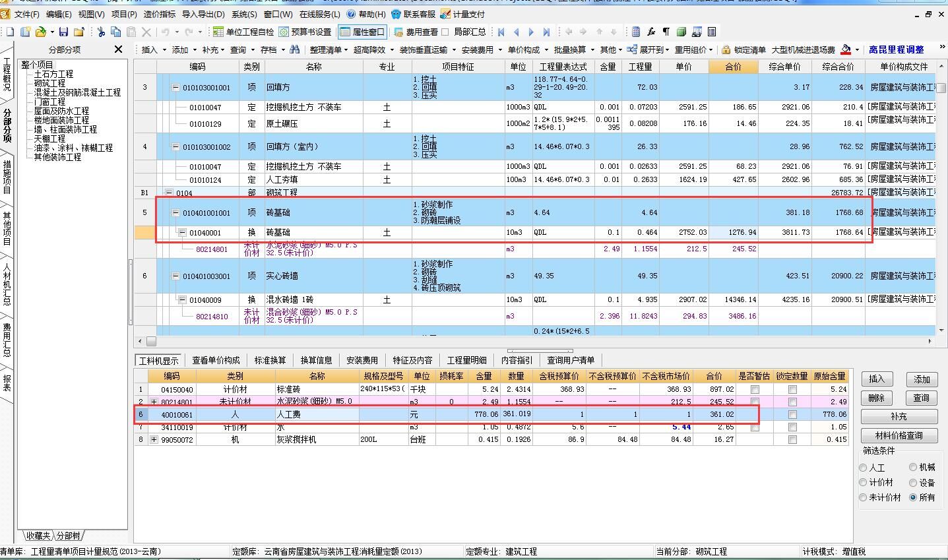Click the 删除 button

(x=876, y=398)
